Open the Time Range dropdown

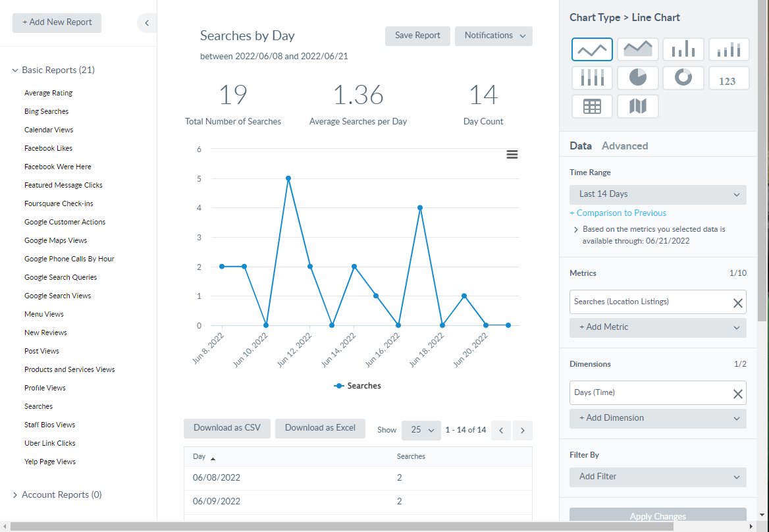pyautogui.click(x=657, y=194)
